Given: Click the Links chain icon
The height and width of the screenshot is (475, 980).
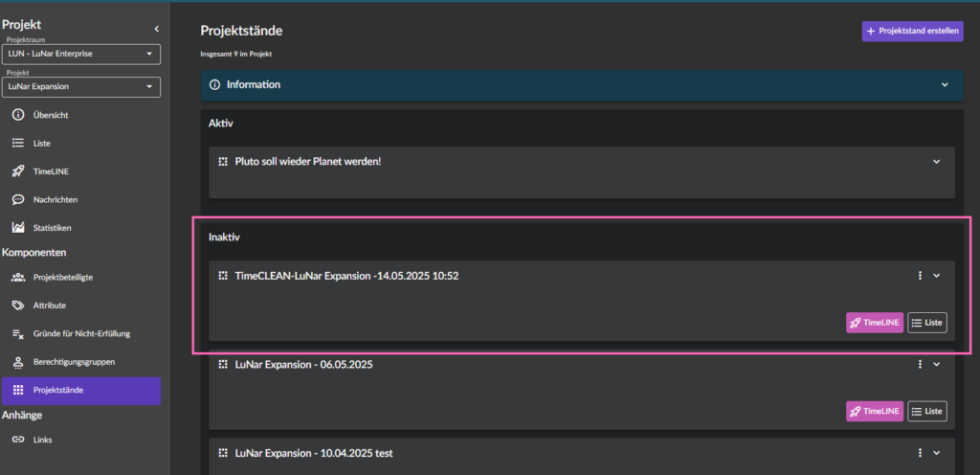Looking at the screenshot, I should tap(18, 440).
